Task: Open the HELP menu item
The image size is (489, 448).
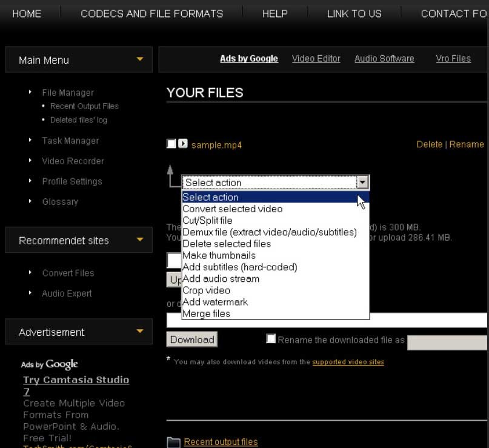Action: click(x=275, y=13)
